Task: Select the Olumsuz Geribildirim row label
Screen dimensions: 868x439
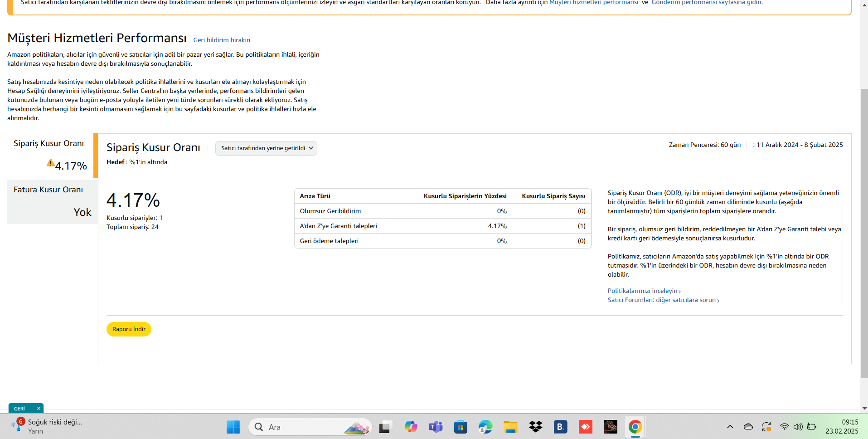Action: [x=330, y=211]
